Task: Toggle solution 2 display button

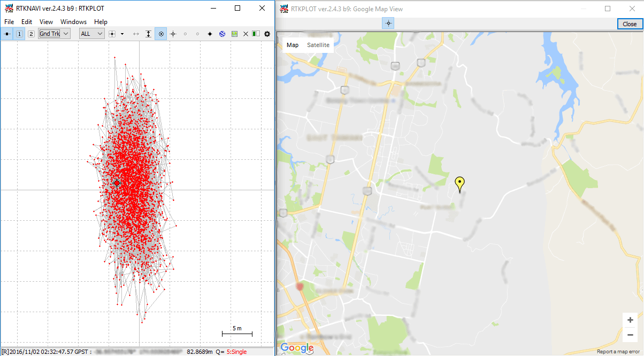Action: [x=31, y=34]
